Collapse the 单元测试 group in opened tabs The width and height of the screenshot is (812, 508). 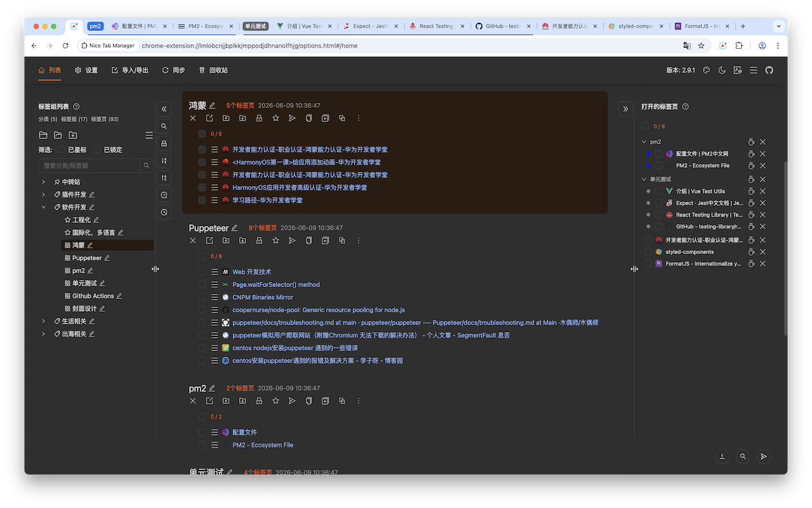pos(645,180)
